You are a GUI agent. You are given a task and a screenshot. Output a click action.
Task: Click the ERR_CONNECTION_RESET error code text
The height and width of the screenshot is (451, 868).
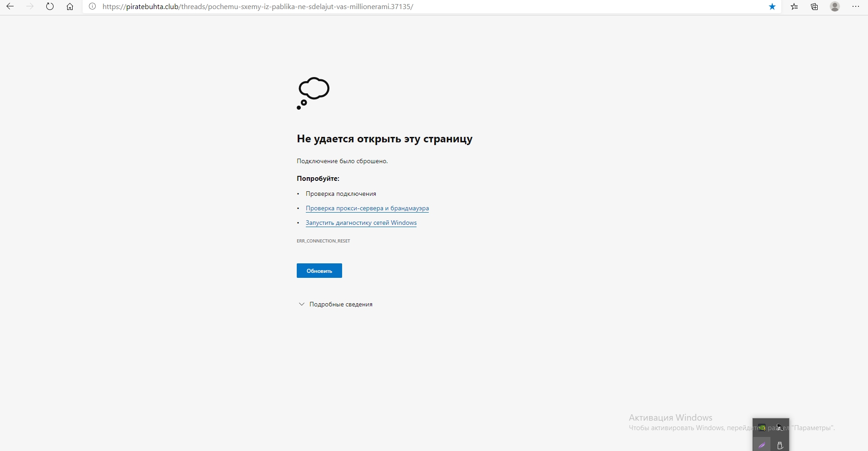click(324, 241)
